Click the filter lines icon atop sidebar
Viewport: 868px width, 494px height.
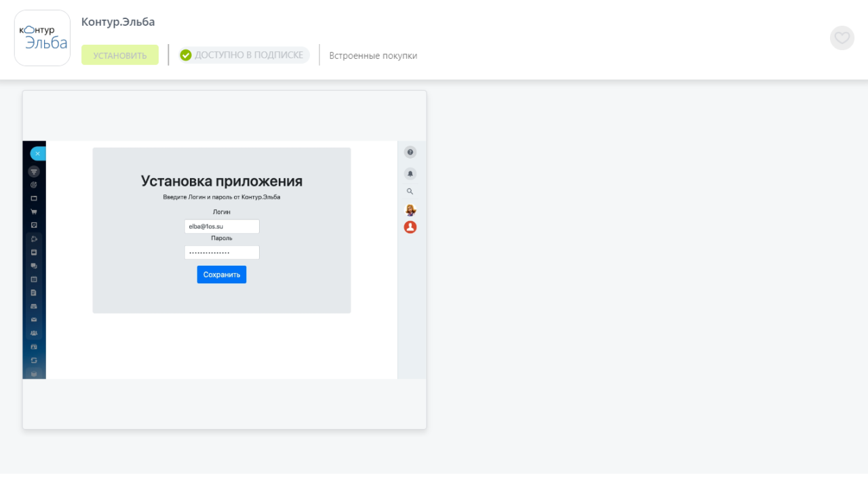tap(34, 171)
